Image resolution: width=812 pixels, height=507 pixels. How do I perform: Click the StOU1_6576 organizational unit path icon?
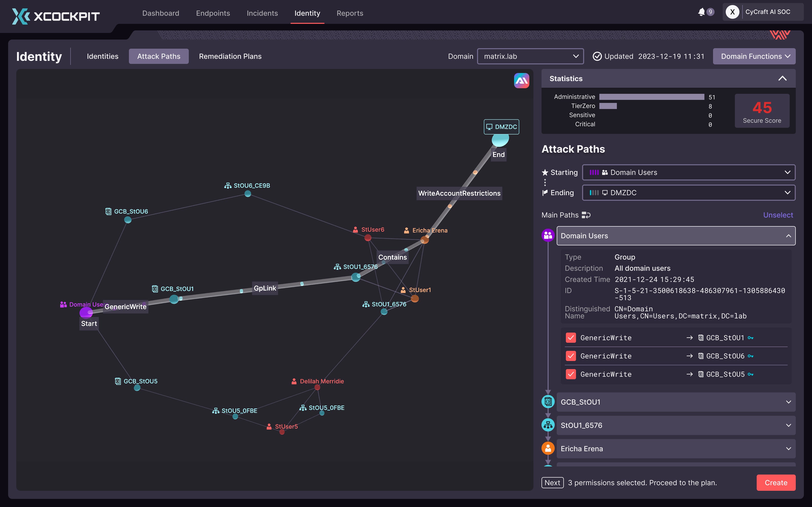[x=548, y=425]
